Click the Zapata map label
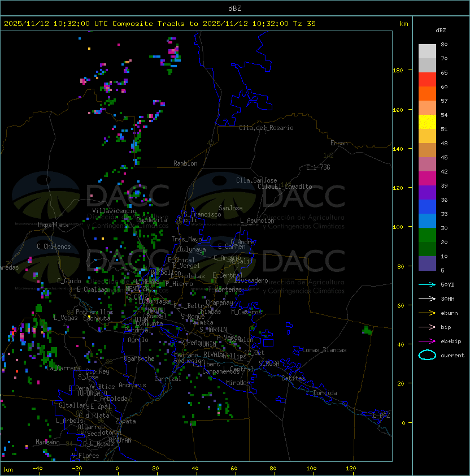The height and width of the screenshot is (476, 470). point(125,421)
